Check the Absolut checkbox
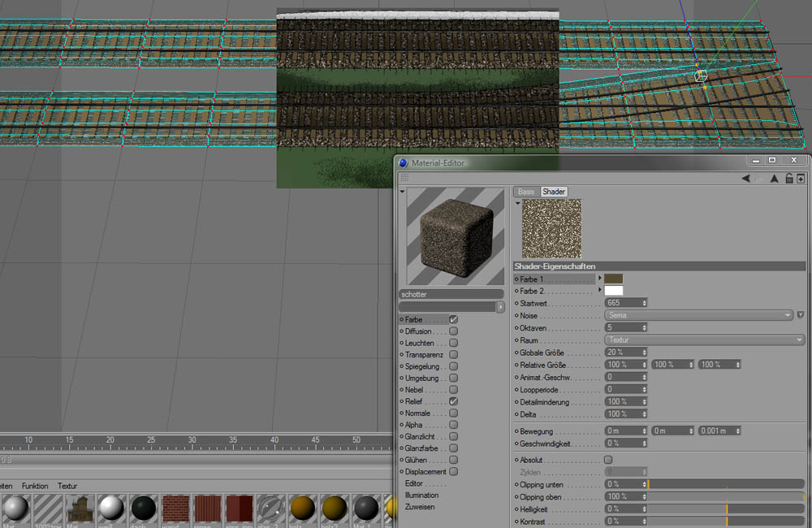The height and width of the screenshot is (528, 812). (x=608, y=460)
